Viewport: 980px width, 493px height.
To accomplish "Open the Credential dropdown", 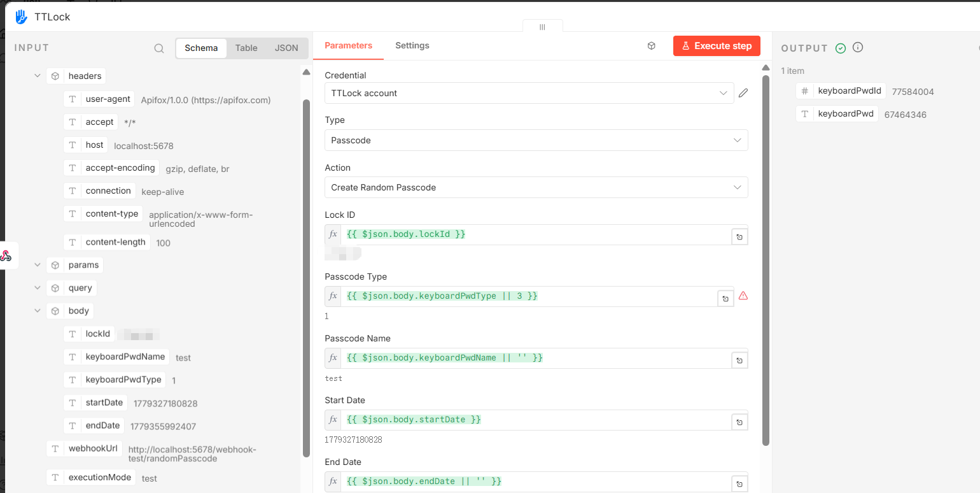I will (x=529, y=93).
